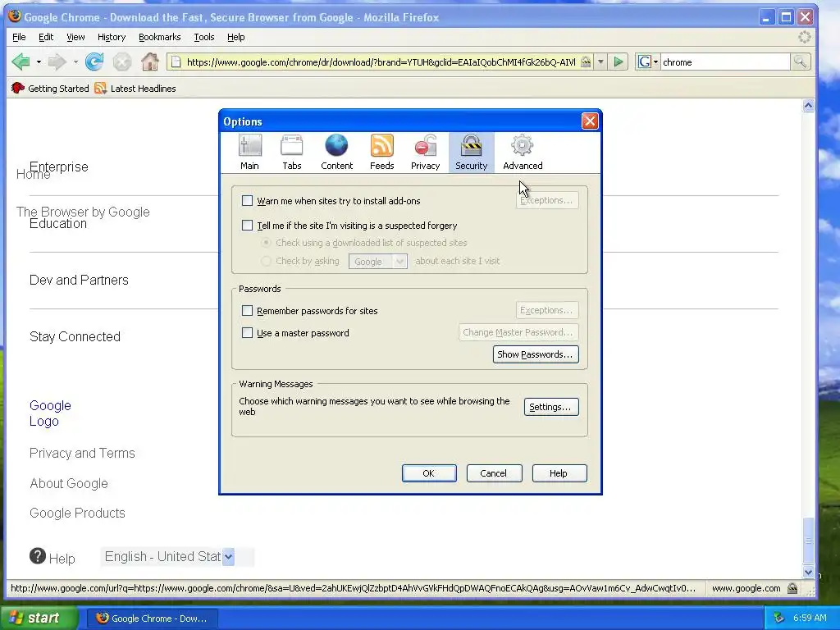
Task: Enable warn when sites install add-ons
Action: click(247, 201)
